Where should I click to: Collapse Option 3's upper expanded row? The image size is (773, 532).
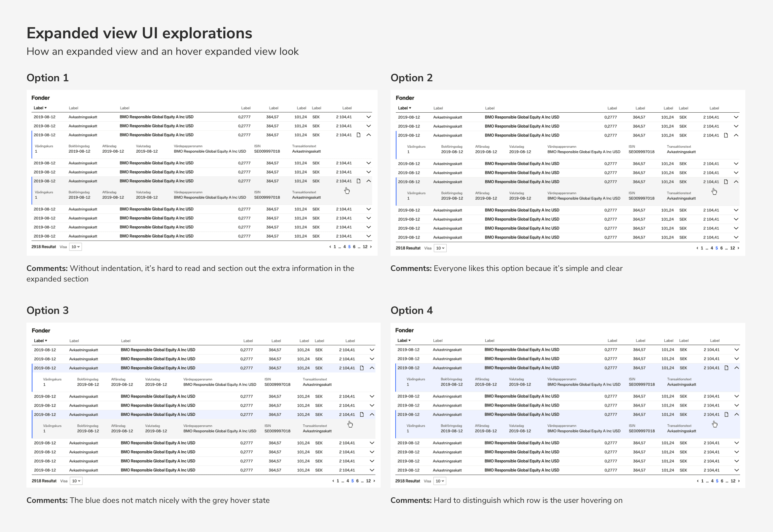(x=372, y=368)
